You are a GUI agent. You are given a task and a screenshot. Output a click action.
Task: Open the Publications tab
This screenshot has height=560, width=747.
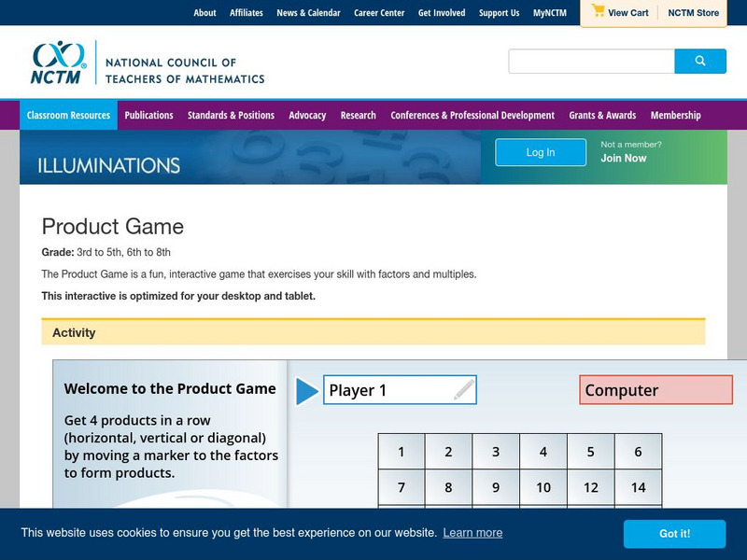point(148,115)
